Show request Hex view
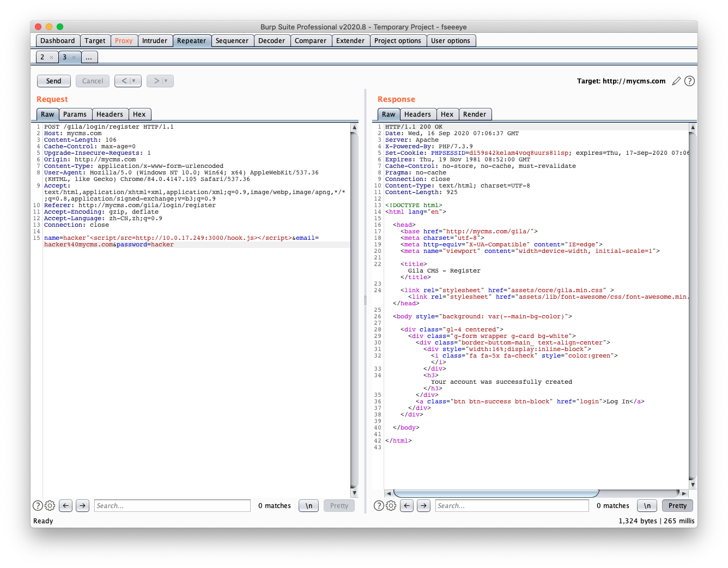Viewport: 728px width, 568px height. click(x=139, y=114)
